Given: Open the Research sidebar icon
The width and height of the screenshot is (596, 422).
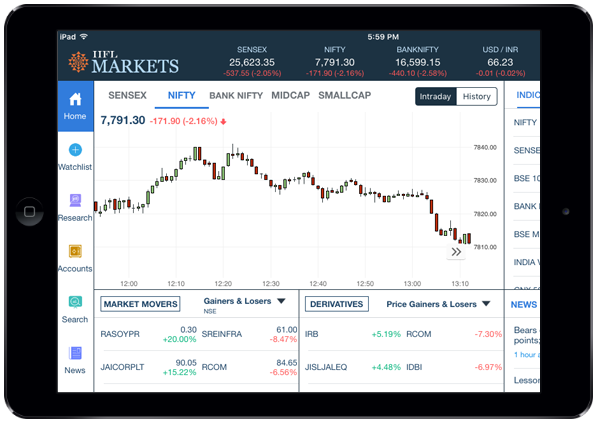Looking at the screenshot, I should (75, 200).
